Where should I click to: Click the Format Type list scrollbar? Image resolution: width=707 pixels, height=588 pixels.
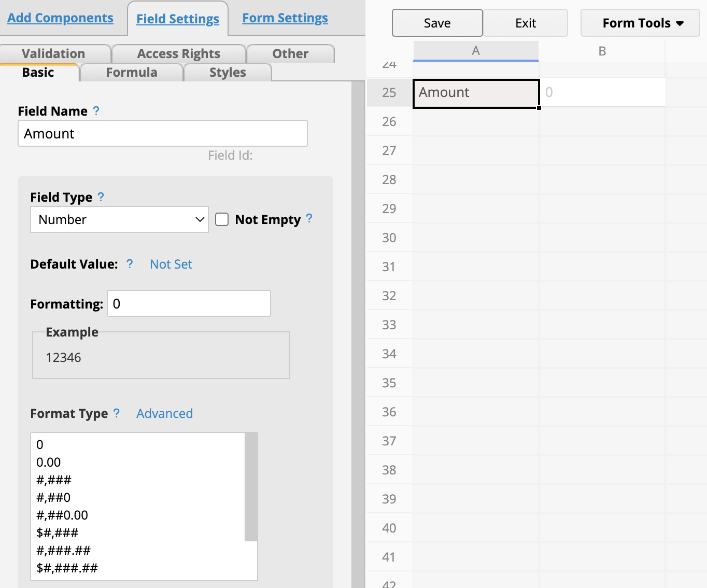pyautogui.click(x=251, y=487)
